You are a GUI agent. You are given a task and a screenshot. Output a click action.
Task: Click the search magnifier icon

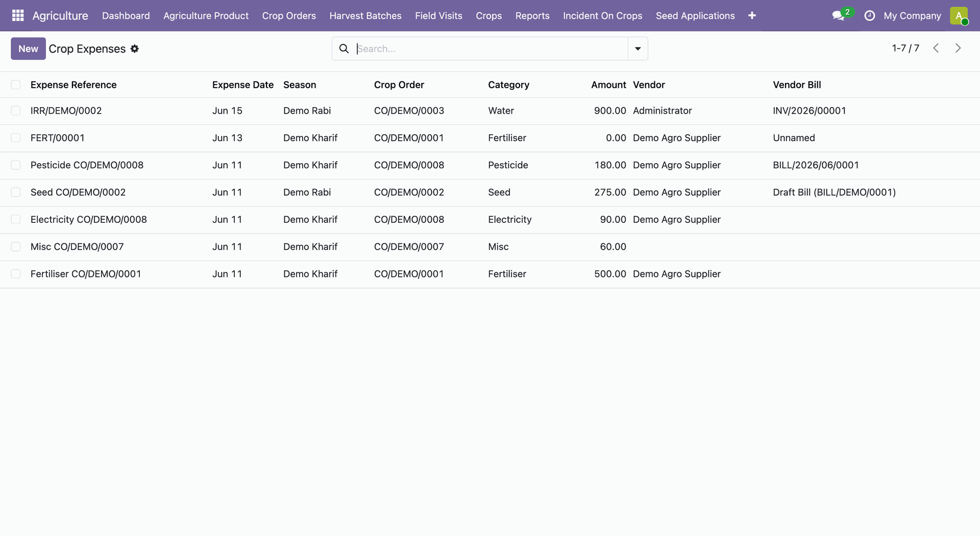point(344,48)
